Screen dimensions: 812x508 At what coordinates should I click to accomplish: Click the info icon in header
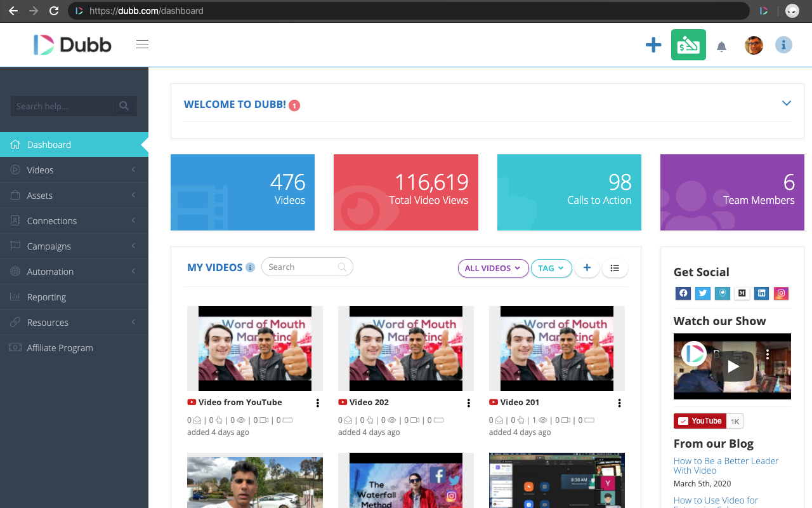click(783, 44)
